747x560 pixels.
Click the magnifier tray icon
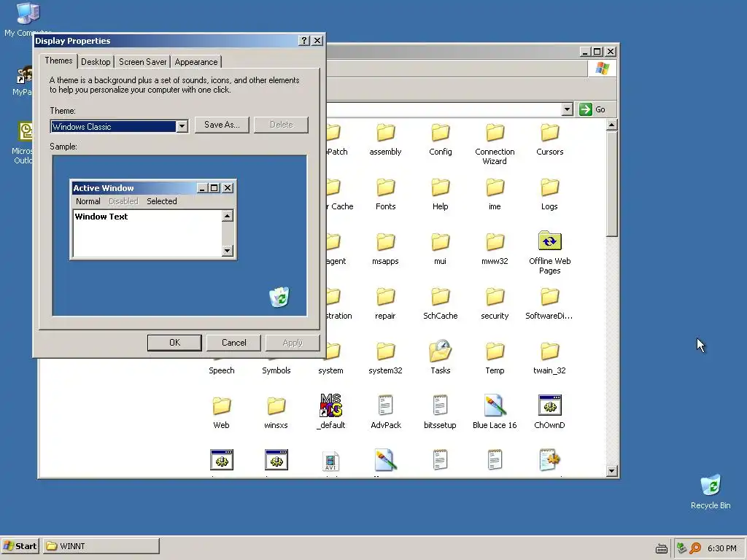695,548
